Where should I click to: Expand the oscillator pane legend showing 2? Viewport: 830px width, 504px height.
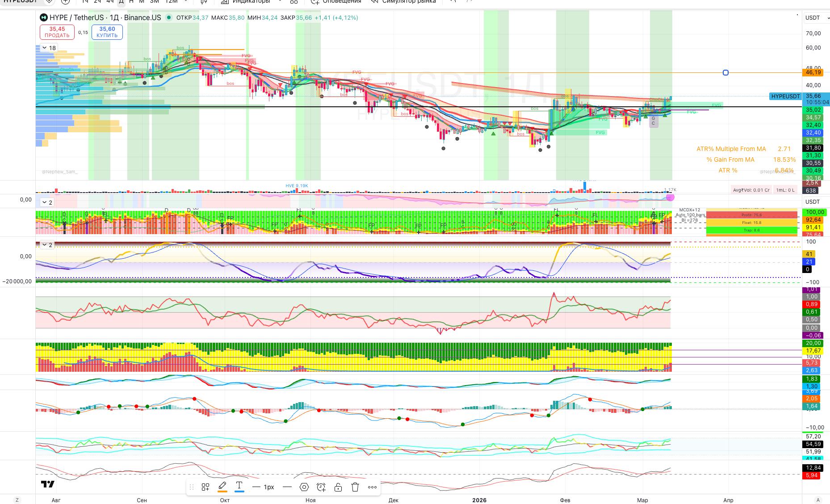(47, 245)
